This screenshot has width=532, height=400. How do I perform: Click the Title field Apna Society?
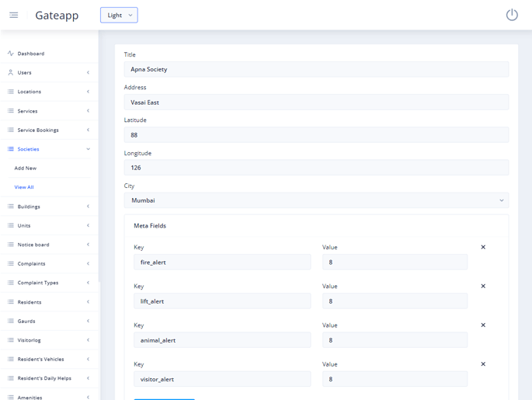tap(316, 69)
